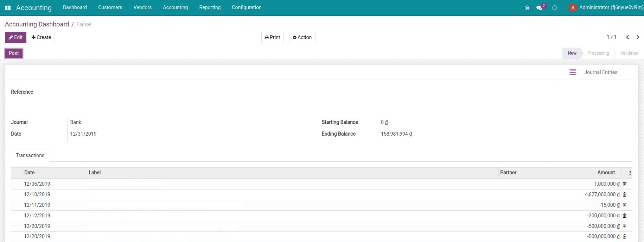Open the conversations chat icon
The width and height of the screenshot is (644, 242).
coord(539,8)
